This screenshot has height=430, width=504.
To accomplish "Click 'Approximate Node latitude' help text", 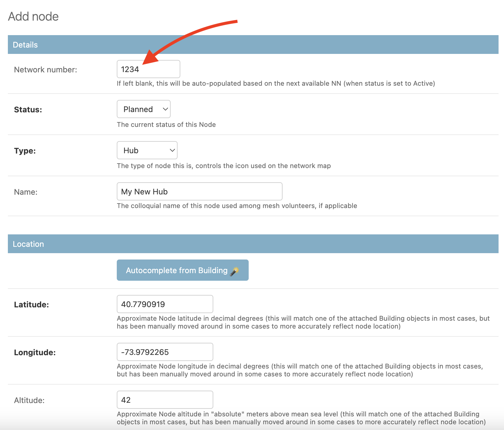I will pyautogui.click(x=303, y=322).
